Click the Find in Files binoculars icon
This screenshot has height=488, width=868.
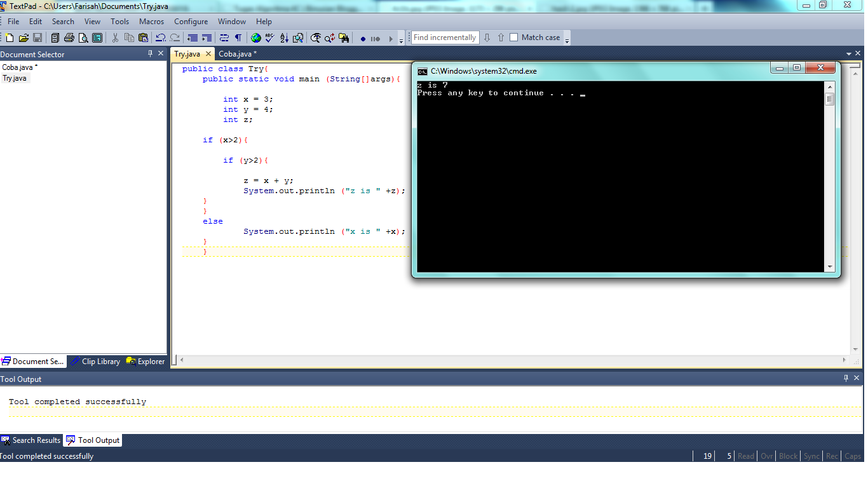click(344, 37)
